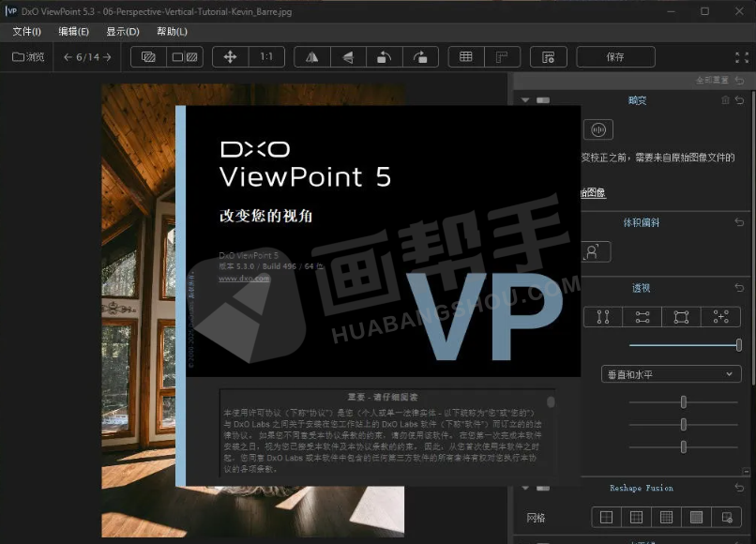This screenshot has height=544, width=756.
Task: Select rectangle perspective tool
Action: click(x=681, y=317)
